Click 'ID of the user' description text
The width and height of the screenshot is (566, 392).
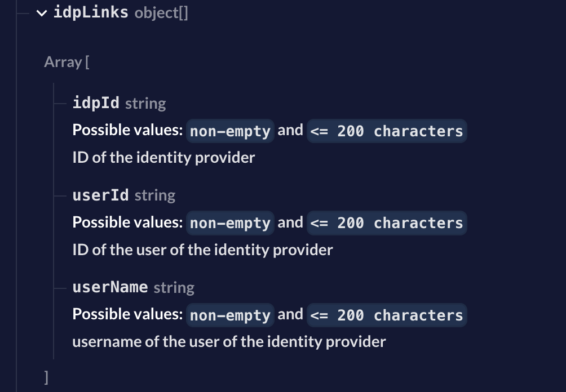click(x=202, y=250)
